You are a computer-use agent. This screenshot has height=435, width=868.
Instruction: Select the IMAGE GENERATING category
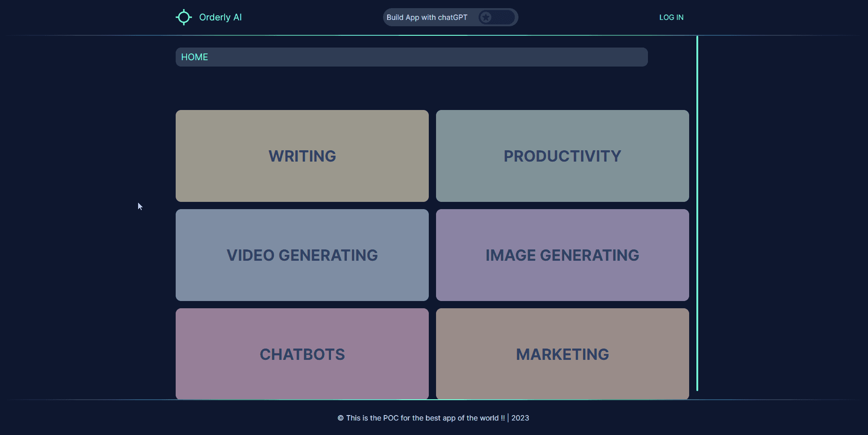562,255
